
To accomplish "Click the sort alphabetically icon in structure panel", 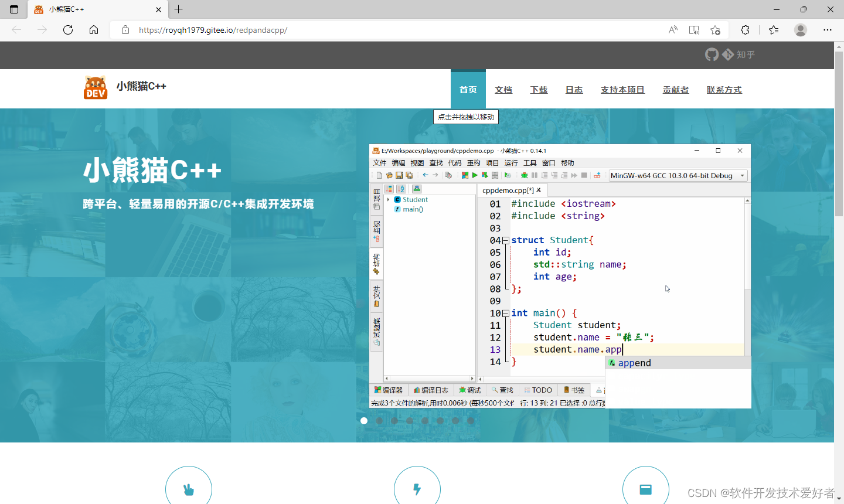I will (x=401, y=189).
